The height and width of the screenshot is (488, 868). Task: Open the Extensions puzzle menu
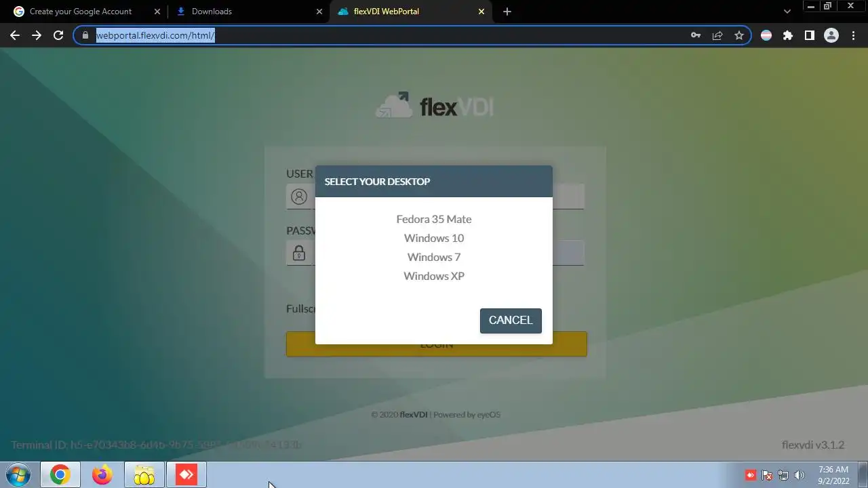point(788,35)
